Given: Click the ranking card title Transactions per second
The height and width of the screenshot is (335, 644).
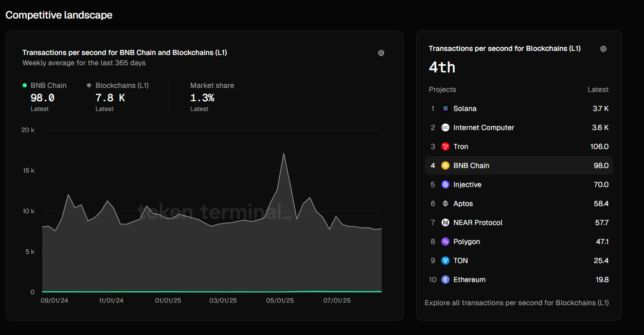Looking at the screenshot, I should click(505, 48).
